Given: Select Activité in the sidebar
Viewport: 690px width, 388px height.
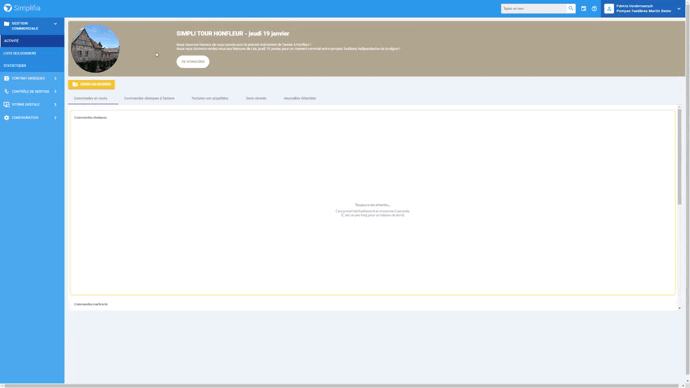Looking at the screenshot, I should tap(32, 40).
